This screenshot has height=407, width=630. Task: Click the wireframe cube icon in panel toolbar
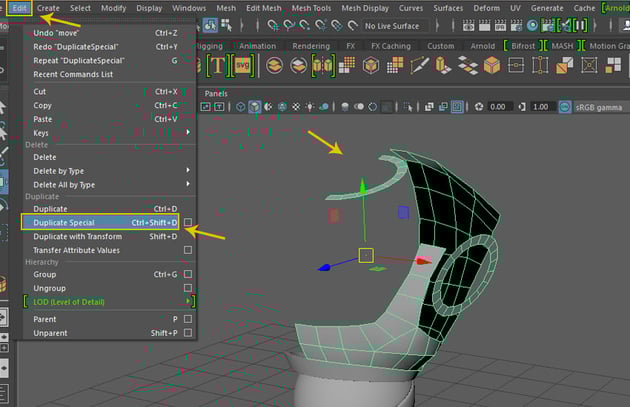click(x=238, y=107)
